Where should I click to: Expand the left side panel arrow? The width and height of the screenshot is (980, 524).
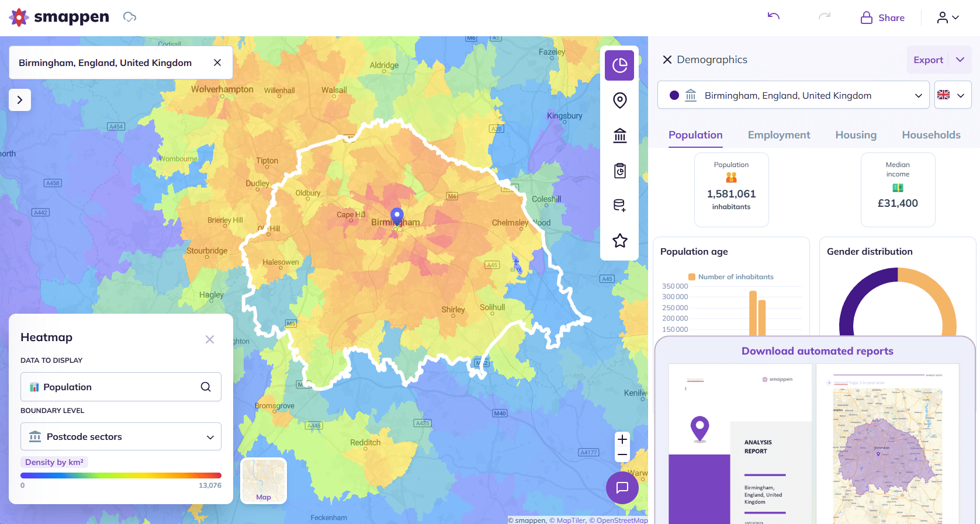(x=20, y=100)
